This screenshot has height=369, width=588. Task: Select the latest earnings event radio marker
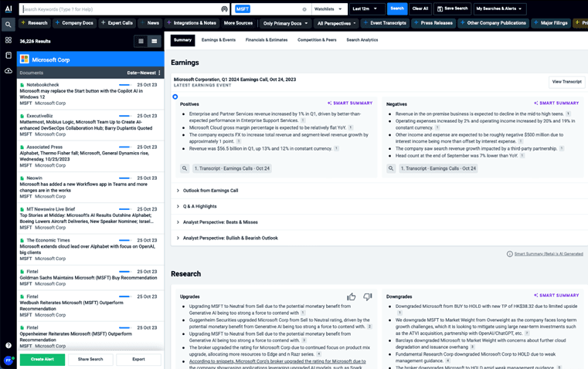pos(175,96)
